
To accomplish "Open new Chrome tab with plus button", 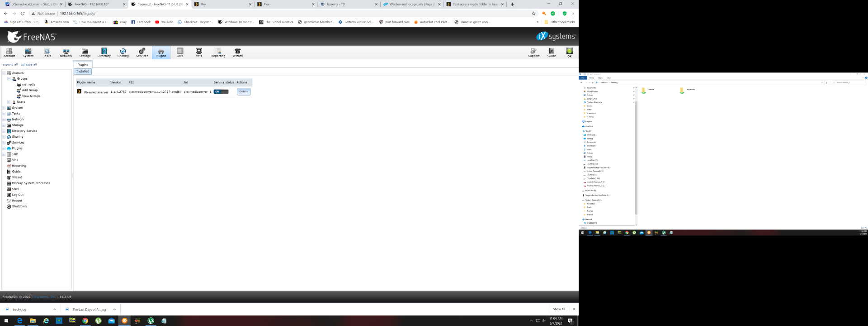I will (512, 5).
